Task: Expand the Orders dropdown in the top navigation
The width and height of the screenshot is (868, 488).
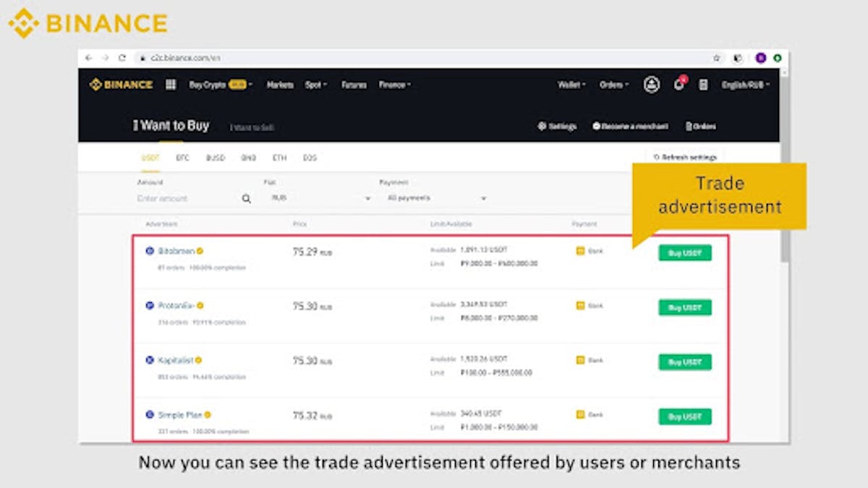Action: point(614,85)
